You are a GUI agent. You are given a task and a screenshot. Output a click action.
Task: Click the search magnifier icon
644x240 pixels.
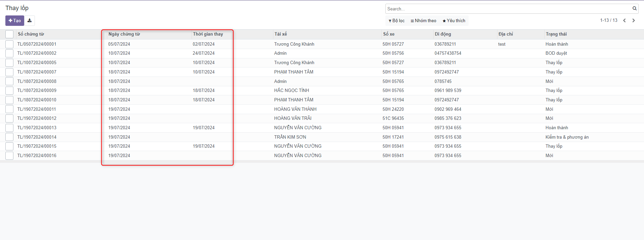(x=634, y=9)
